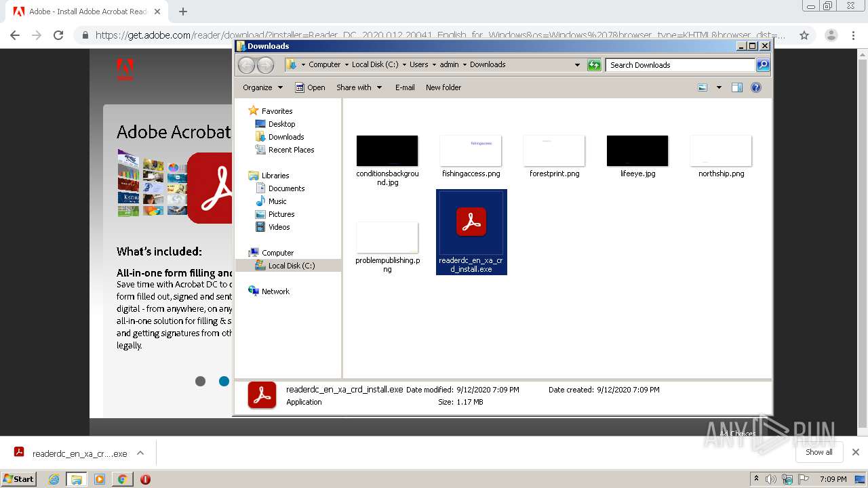Viewport: 868px width, 488px height.
Task: Open Videos library
Action: [272, 227]
